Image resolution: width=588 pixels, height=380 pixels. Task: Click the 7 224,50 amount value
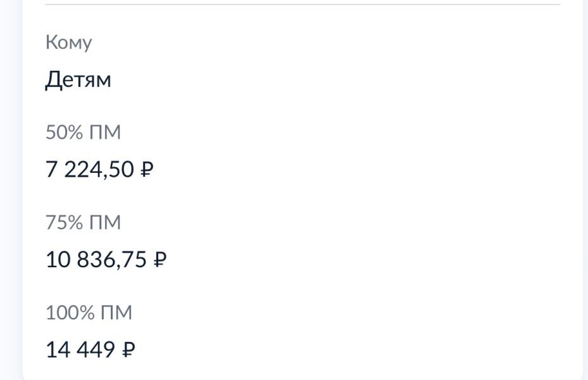pos(90,169)
